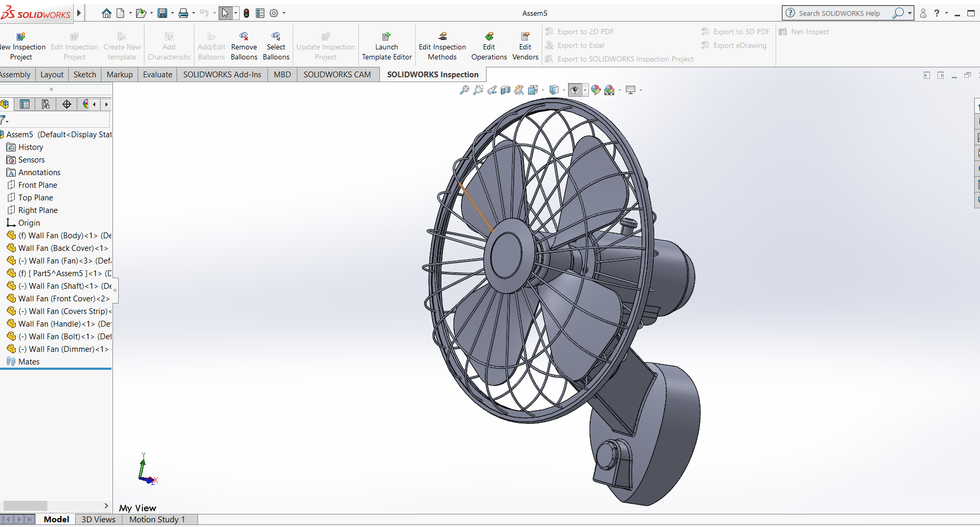Click Edit Appearance color ball icon
Screen dimensions: 980x527
(x=596, y=90)
